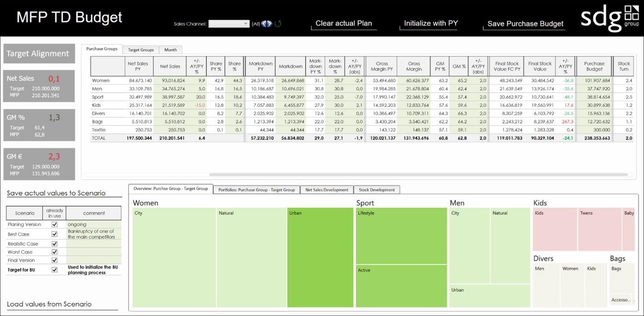Select Sport Active treemap block
This screenshot has height=316, width=644.
point(401,286)
